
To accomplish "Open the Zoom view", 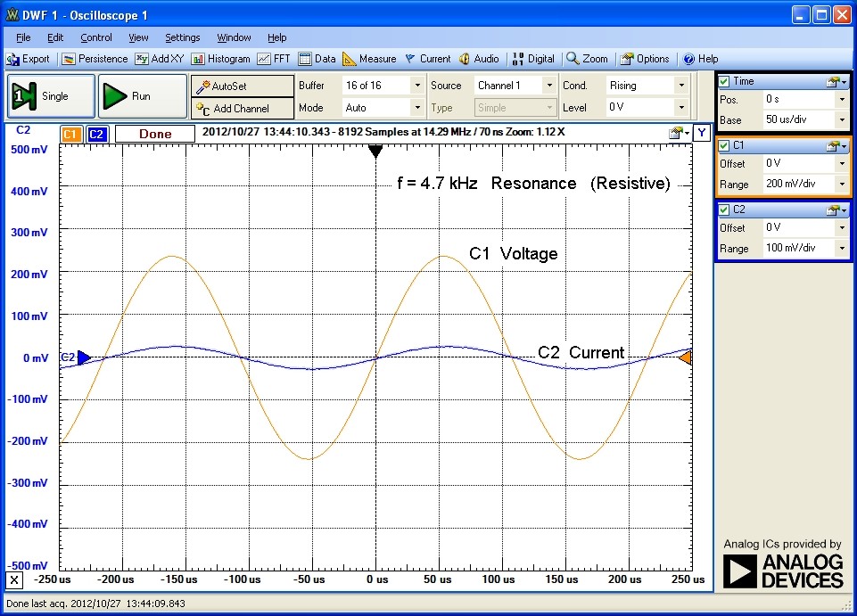I will point(587,59).
